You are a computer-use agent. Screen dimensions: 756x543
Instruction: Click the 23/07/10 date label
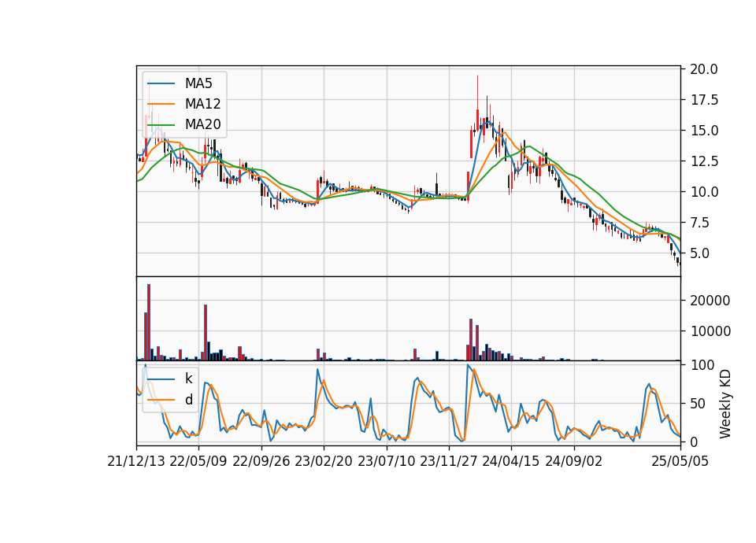[386, 461]
